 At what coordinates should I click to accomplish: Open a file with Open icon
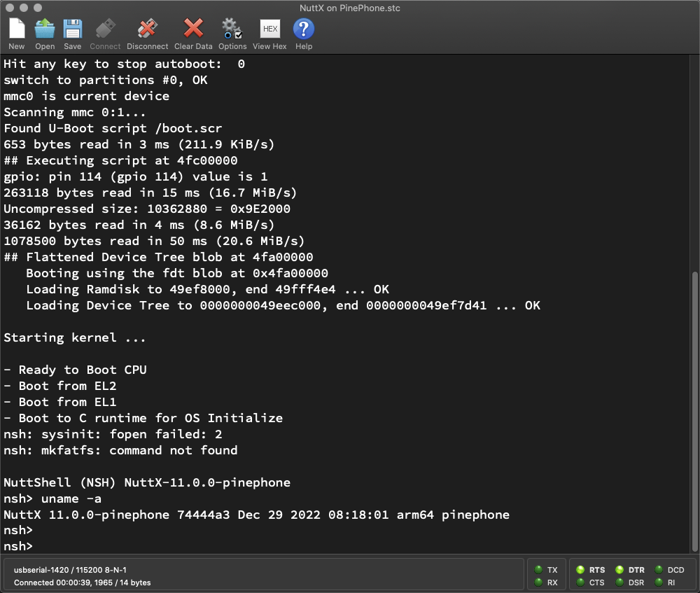pyautogui.click(x=45, y=29)
